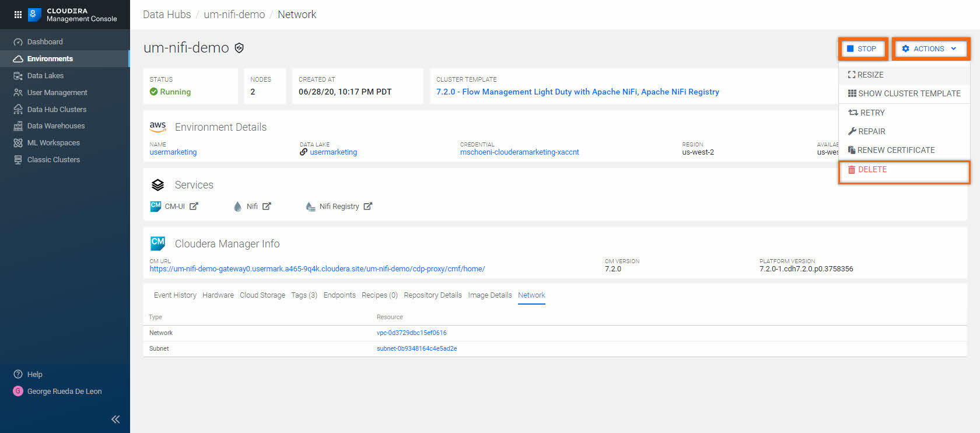980x433 pixels.
Task: Click the Help question mark icon
Action: (x=18, y=375)
